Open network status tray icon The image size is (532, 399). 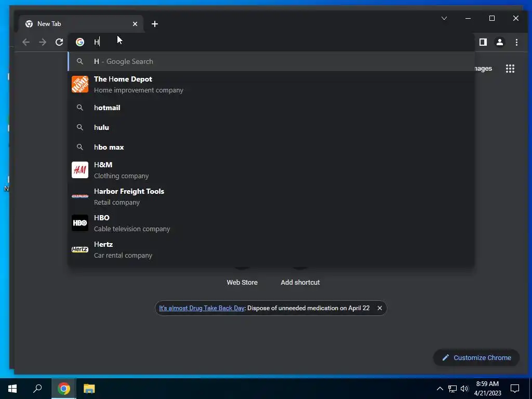[453, 389]
